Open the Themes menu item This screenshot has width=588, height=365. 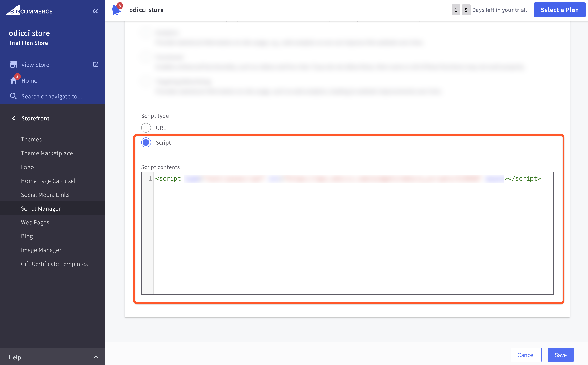click(31, 139)
